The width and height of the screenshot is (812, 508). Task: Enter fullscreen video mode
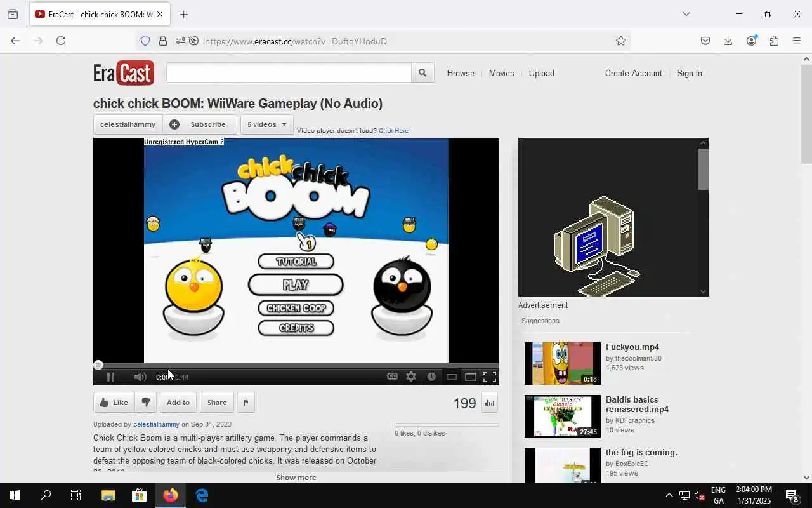pos(490,377)
